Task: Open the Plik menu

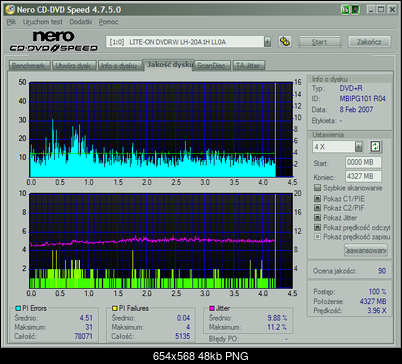Action: (11, 22)
